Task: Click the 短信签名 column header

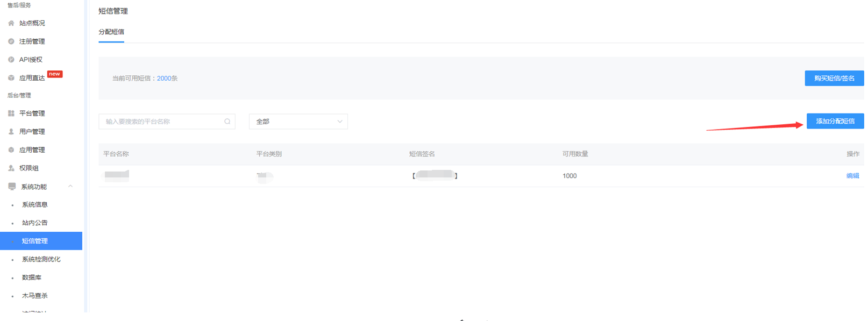Action: coord(422,154)
